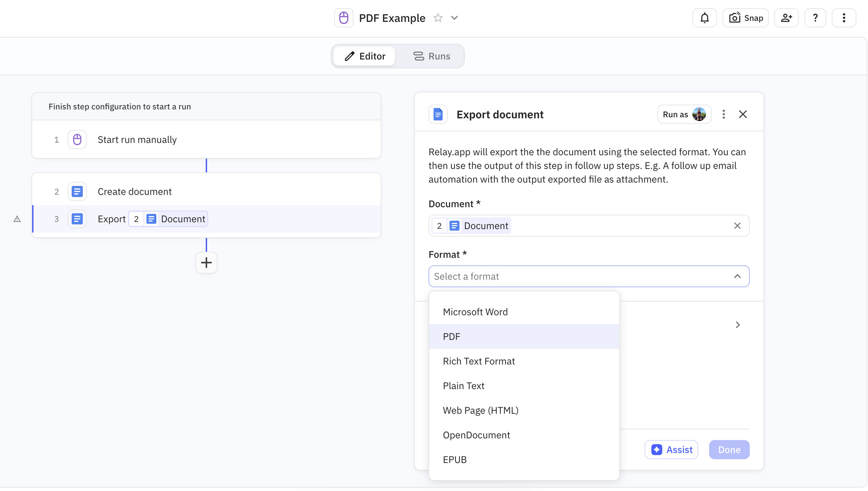Open Export document panel options menu
Screen dimensions: 868x491
[723, 114]
